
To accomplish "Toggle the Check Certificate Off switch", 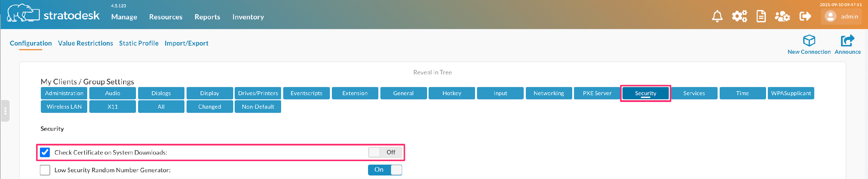I will pos(385,152).
